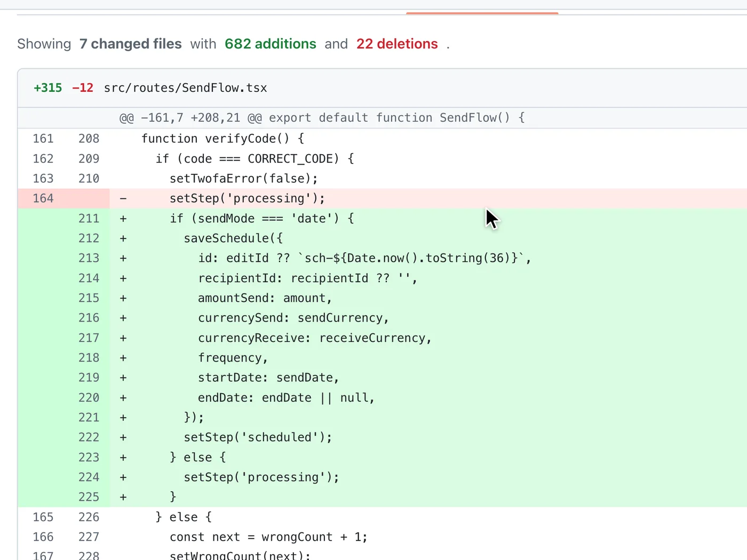Select the "currencyReceive: receiveCurrency," line
The width and height of the screenshot is (747, 560).
click(x=315, y=338)
